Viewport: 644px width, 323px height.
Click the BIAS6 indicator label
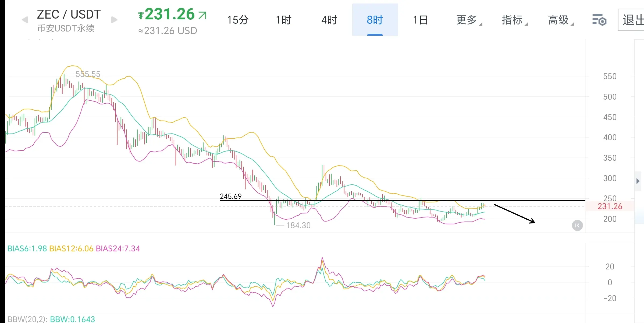pyautogui.click(x=27, y=248)
